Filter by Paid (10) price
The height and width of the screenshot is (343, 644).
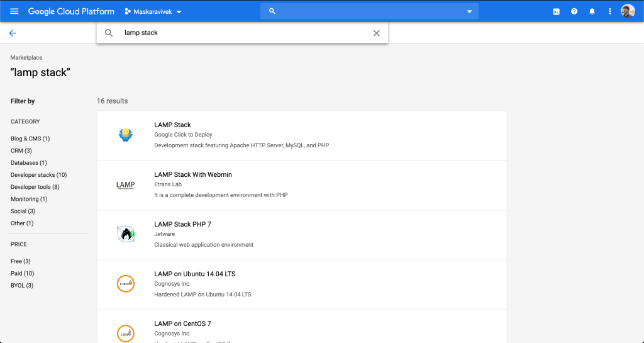click(x=22, y=273)
